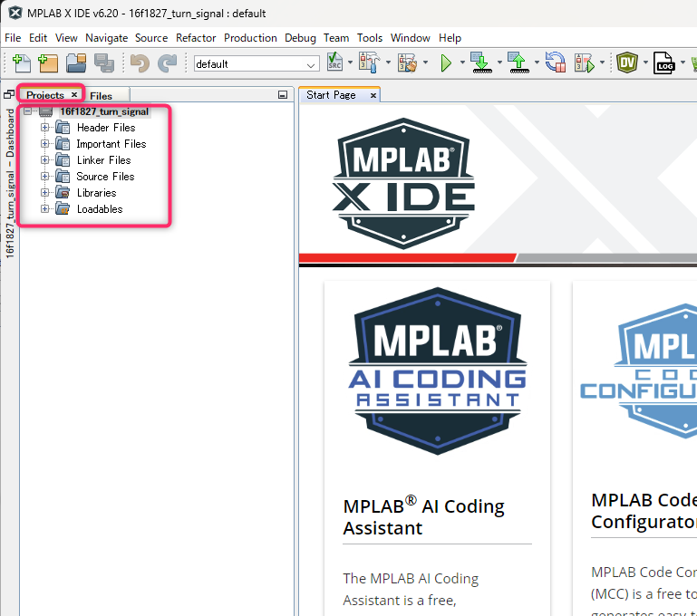Image resolution: width=697 pixels, height=616 pixels.
Task: Click the Debug Project icon
Action: (584, 63)
